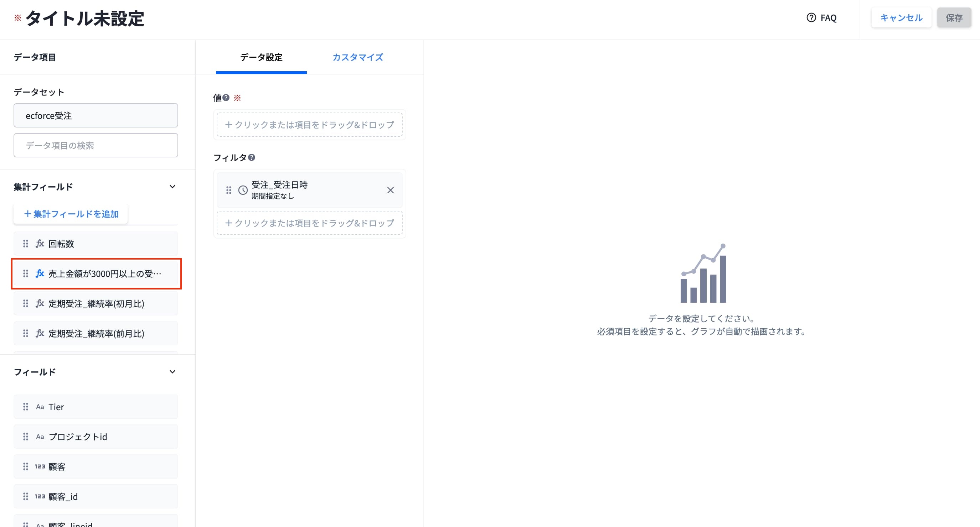
Task: Remove the 受注_受注日時 filter with X
Action: [x=390, y=190]
